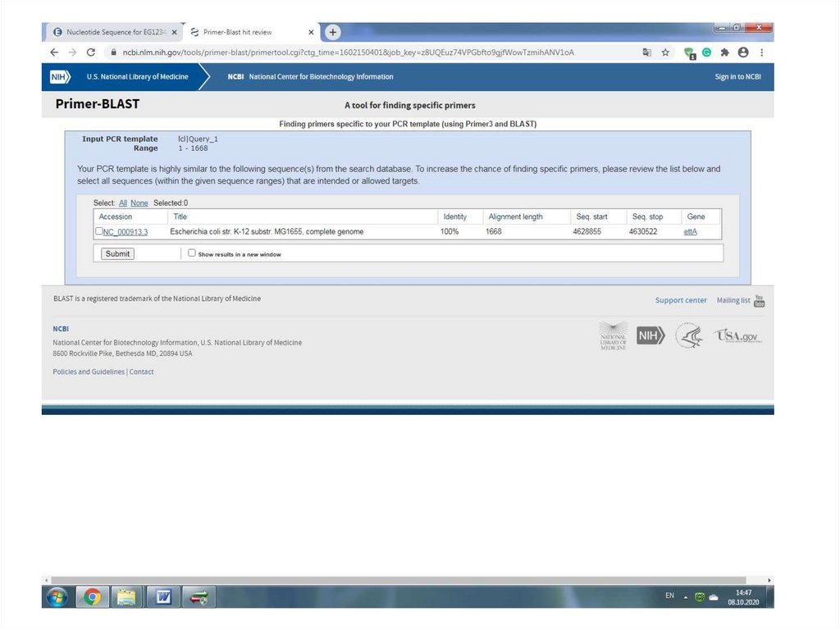The height and width of the screenshot is (629, 840).
Task: Click the green tray antivirus icon
Action: [x=699, y=597]
